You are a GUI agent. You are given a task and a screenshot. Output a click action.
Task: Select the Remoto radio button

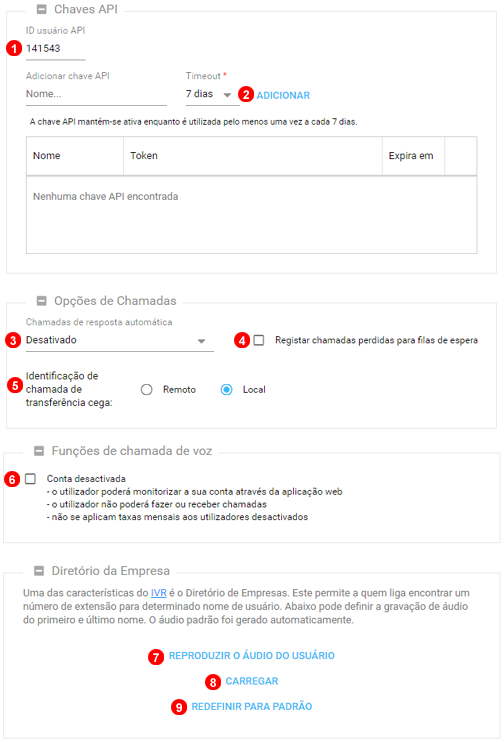tap(146, 389)
